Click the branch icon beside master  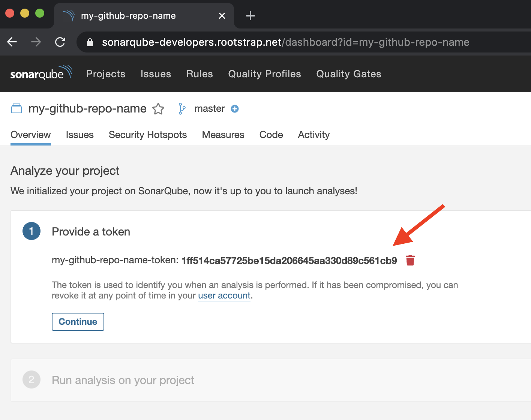tap(182, 109)
